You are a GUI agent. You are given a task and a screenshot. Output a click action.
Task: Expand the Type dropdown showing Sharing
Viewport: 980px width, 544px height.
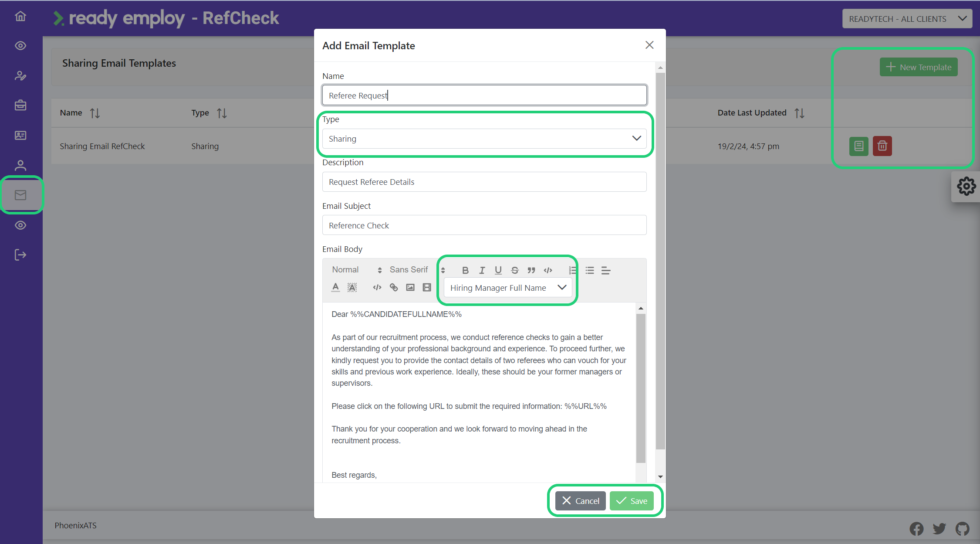pos(484,139)
